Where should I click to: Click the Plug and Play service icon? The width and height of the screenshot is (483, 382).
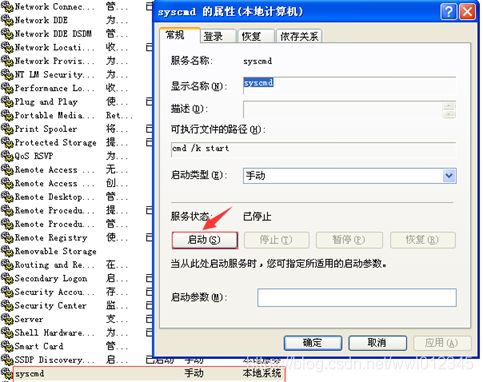pyautogui.click(x=7, y=102)
